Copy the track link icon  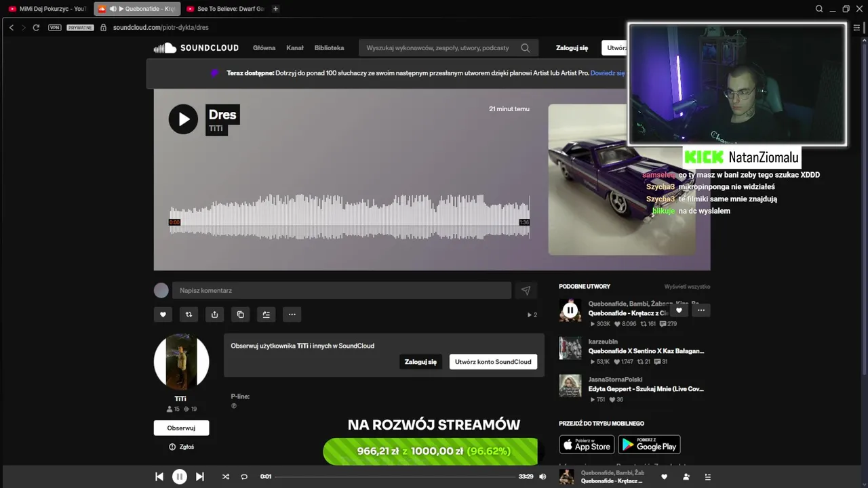point(240,314)
